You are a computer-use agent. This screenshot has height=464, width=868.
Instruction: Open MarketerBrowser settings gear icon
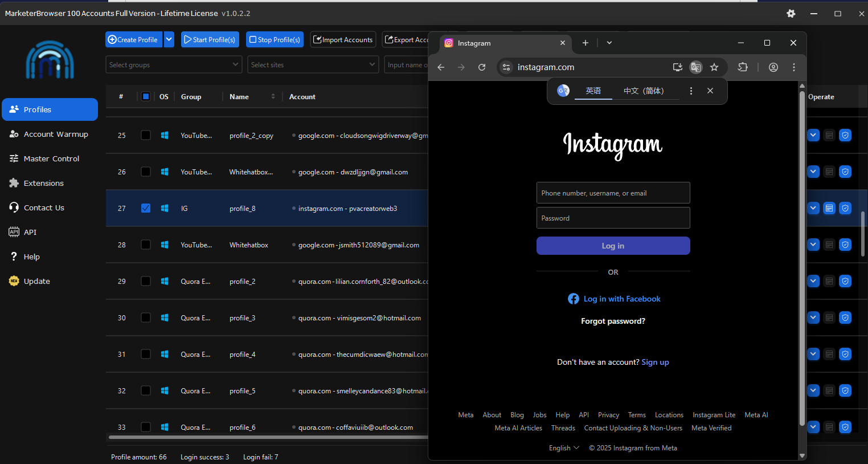(791, 14)
